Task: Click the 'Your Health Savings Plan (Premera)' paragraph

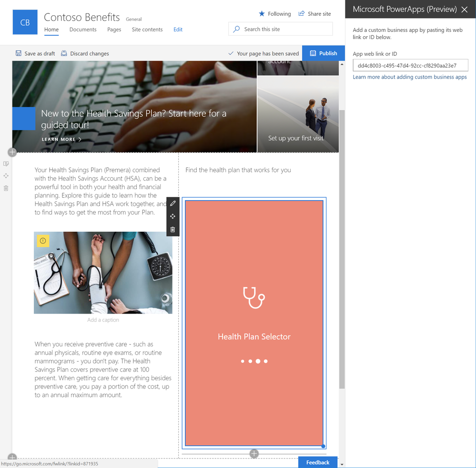Action: 101,191
